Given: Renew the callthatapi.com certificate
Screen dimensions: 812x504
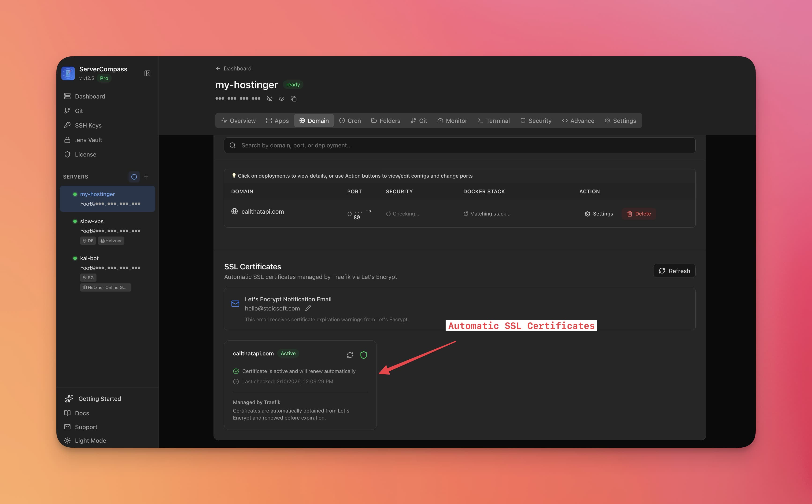Looking at the screenshot, I should 350,355.
